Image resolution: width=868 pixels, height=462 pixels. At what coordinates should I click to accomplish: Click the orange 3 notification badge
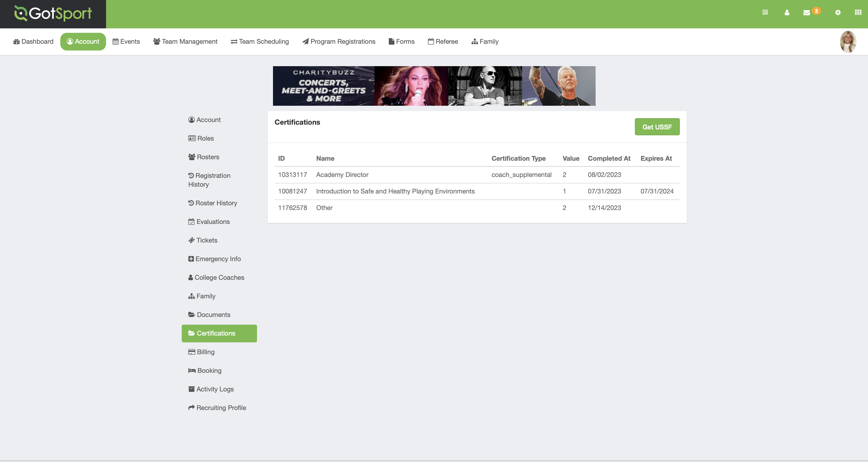click(816, 11)
